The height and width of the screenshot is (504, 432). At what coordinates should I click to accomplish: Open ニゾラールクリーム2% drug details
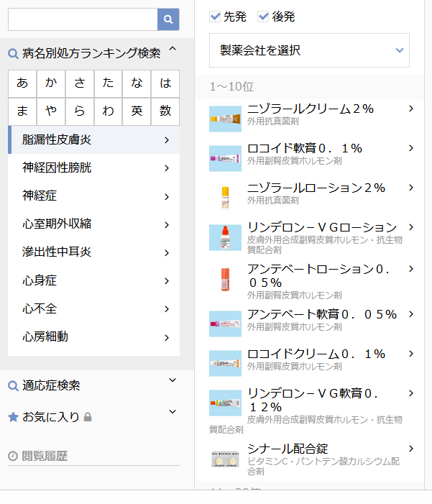click(x=311, y=109)
